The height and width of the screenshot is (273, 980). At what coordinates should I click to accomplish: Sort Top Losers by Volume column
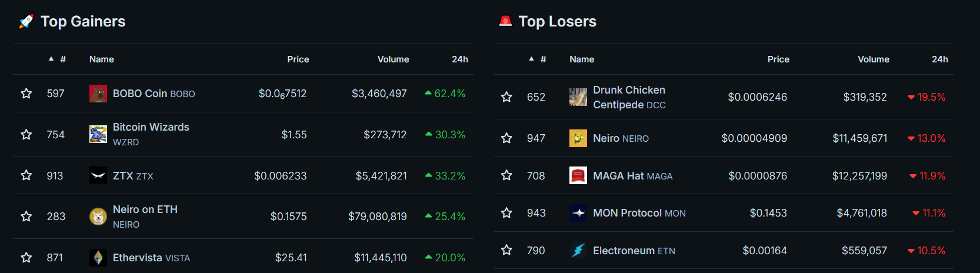[x=873, y=59]
